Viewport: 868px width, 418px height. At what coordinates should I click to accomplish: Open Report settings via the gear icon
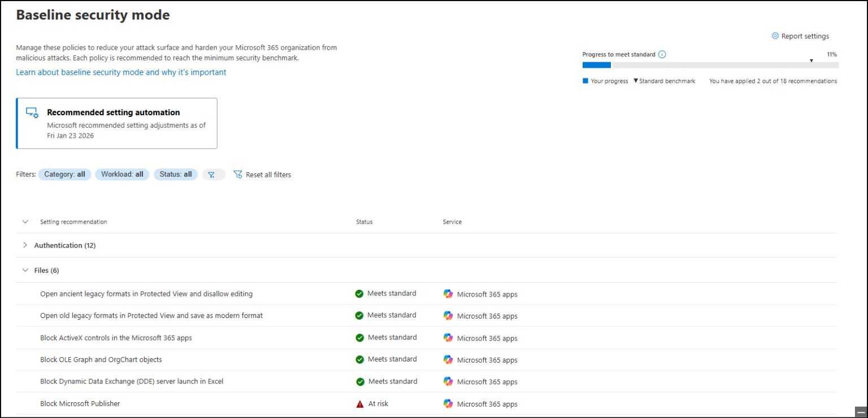[775, 36]
